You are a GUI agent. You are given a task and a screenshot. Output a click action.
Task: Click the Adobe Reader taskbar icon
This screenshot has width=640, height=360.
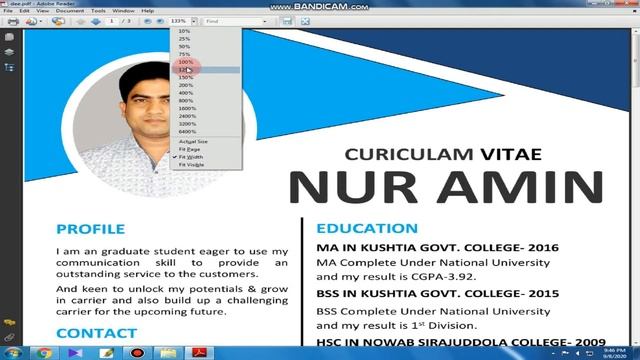[199, 353]
